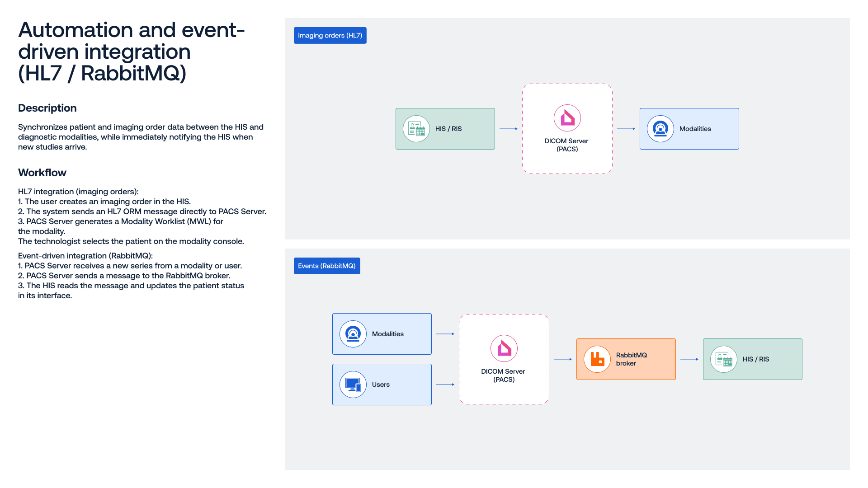Click the page title 'Automation and event-driven integration'
The width and height of the screenshot is (868, 488).
coord(132,52)
